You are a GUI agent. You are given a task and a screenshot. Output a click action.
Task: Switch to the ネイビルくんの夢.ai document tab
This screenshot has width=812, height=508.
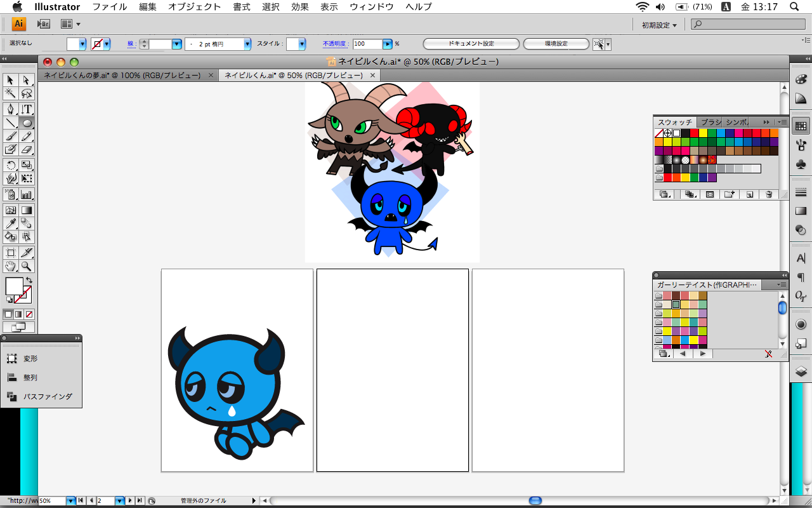129,75
